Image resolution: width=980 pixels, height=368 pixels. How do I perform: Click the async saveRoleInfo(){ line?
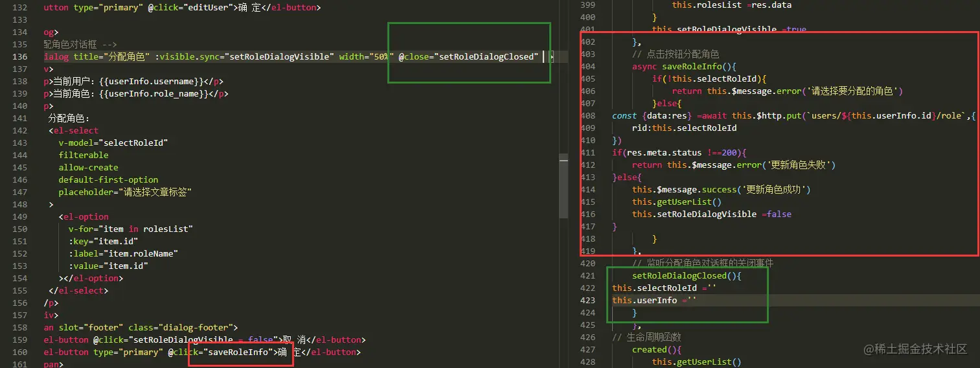point(684,67)
